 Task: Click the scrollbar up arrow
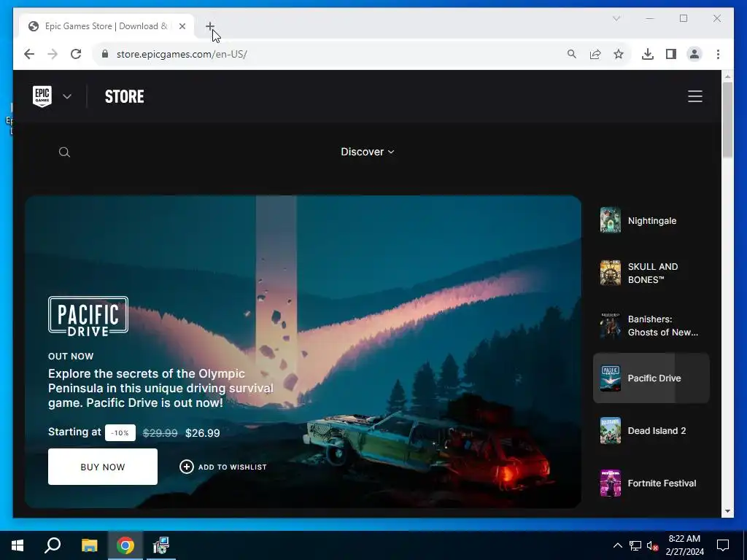point(727,76)
